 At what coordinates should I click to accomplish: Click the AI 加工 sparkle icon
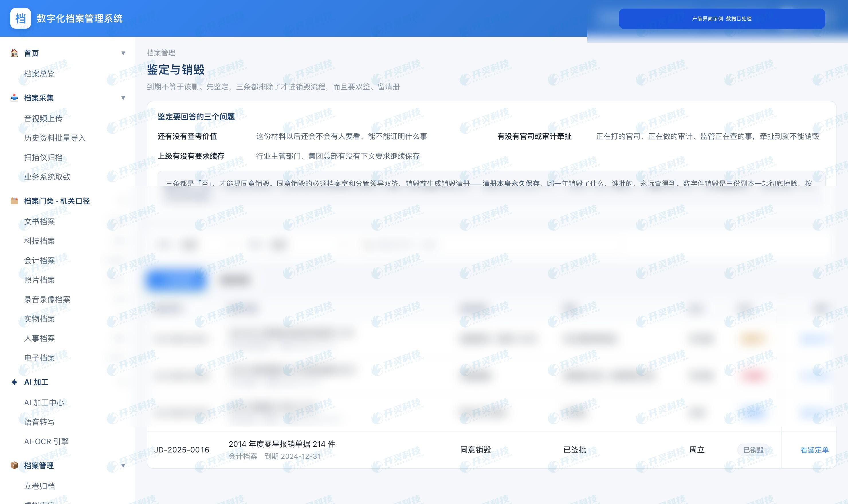[x=14, y=382]
